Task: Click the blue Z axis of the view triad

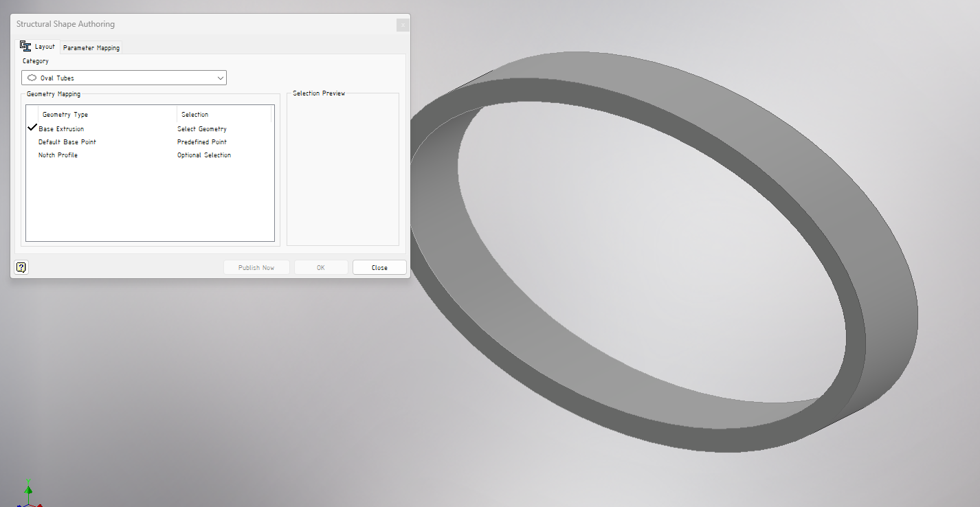Action: tap(19, 505)
